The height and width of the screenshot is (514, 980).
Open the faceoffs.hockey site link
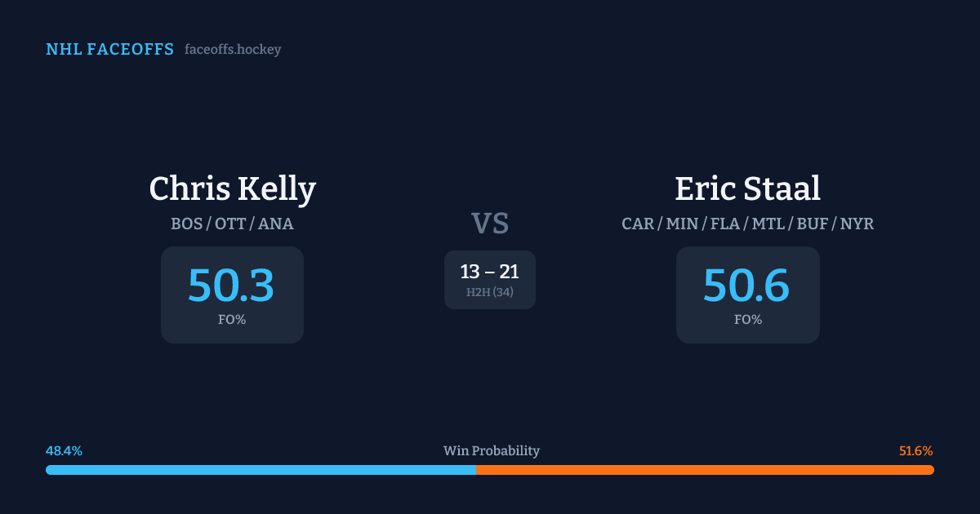click(233, 50)
